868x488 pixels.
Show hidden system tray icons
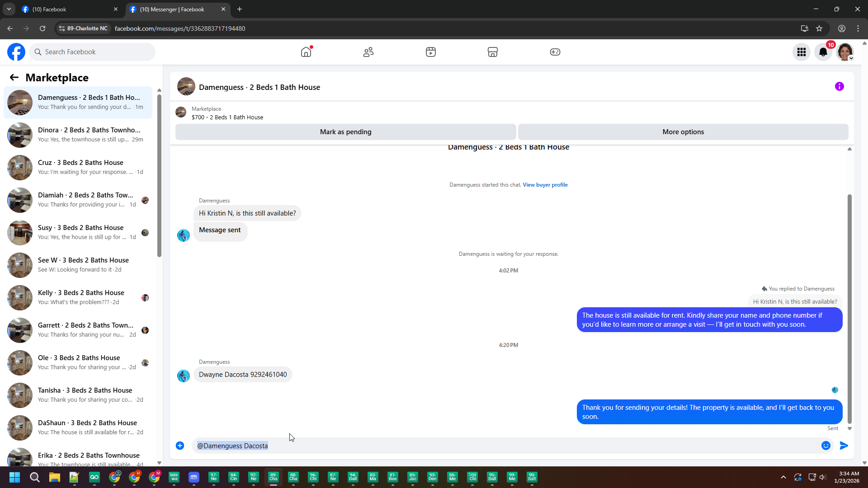pyautogui.click(x=783, y=477)
